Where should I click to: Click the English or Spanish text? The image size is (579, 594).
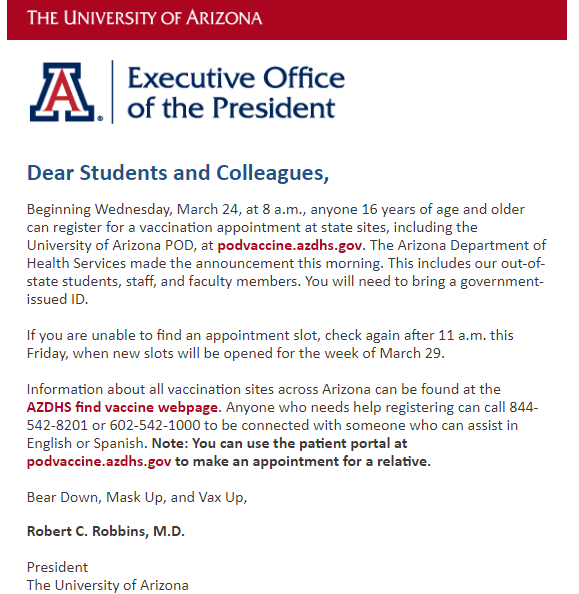pyautogui.click(x=85, y=443)
